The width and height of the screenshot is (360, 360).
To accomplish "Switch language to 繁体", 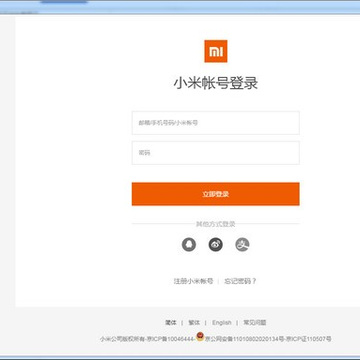I will click(194, 323).
